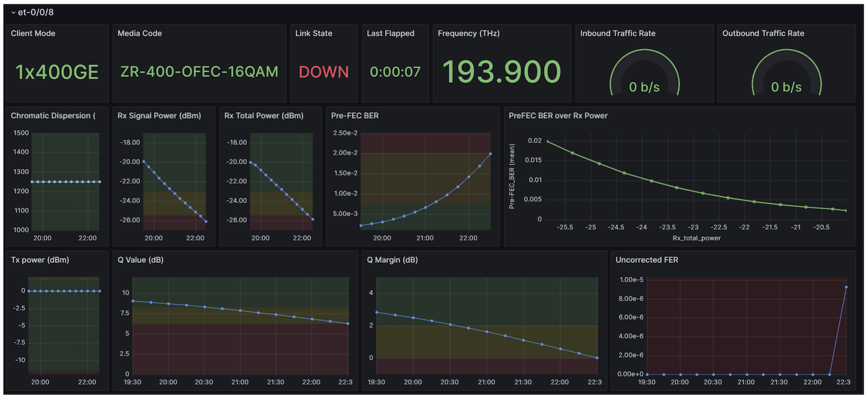
Task: Open the Last Flapped panel title
Action: 391,33
